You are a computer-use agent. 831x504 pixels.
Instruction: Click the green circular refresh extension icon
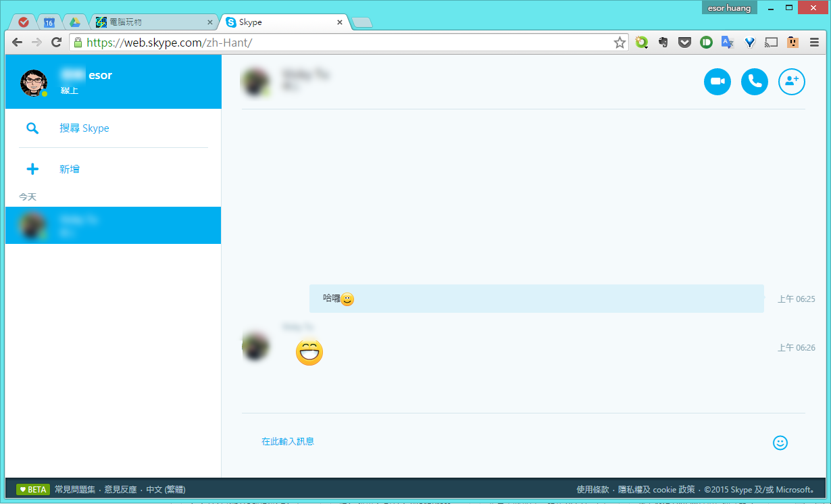[641, 42]
